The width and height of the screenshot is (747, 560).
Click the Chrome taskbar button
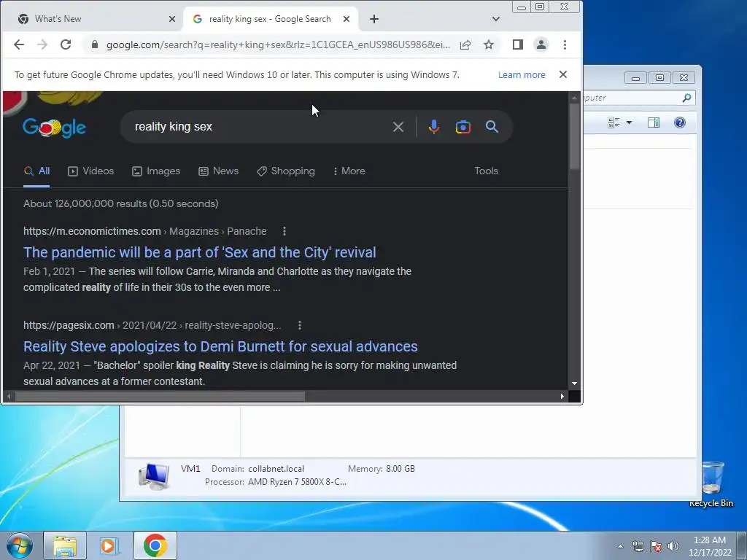pyautogui.click(x=155, y=545)
